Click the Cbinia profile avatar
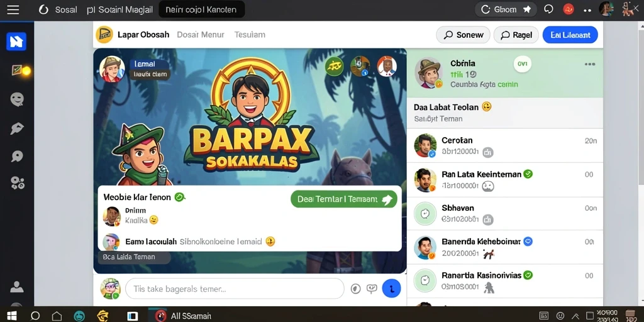Screen dimensions: 644x322 pyautogui.click(x=428, y=73)
